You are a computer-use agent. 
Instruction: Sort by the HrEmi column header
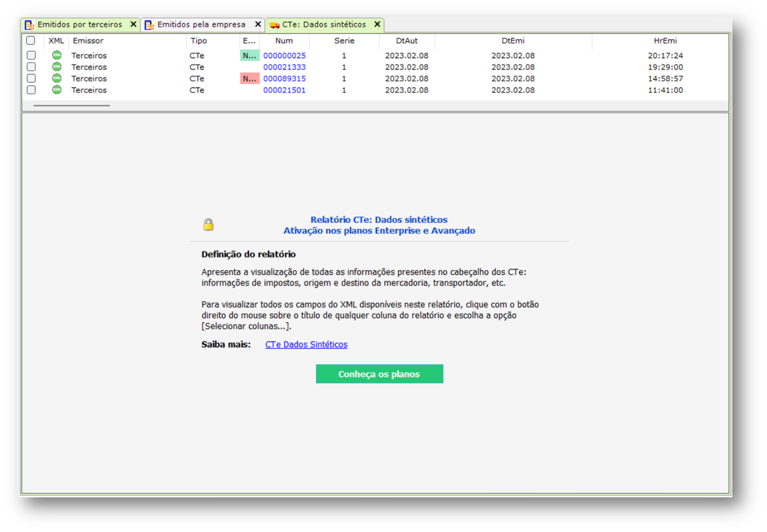click(665, 41)
